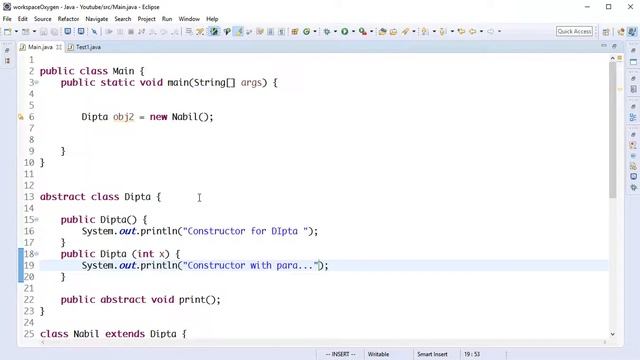
Task: Click the Outline view icon in right trim
Action: click(x=633, y=118)
